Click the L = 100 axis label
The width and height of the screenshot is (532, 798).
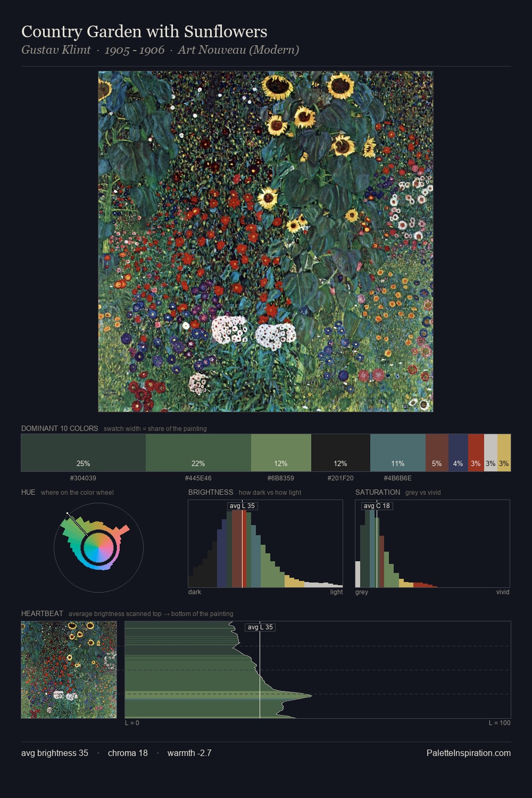(x=500, y=723)
